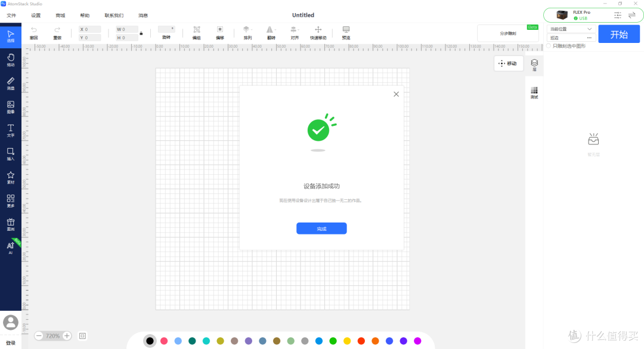Open the 案例 gift box icon

[x=11, y=224]
